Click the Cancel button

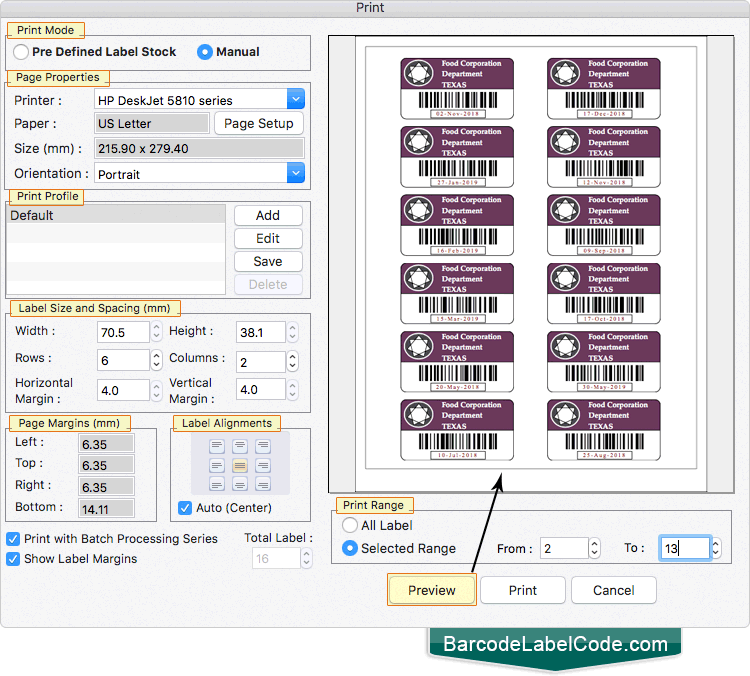click(614, 590)
